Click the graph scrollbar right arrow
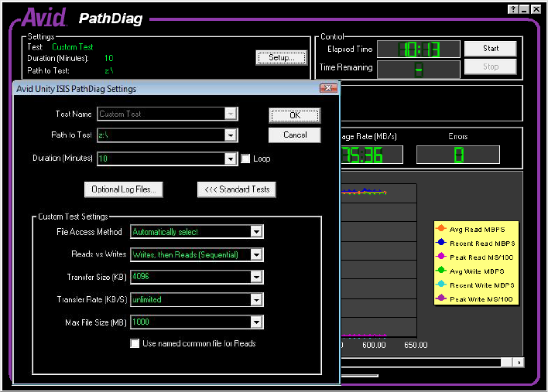The height and width of the screenshot is (392, 548). pyautogui.click(x=519, y=363)
